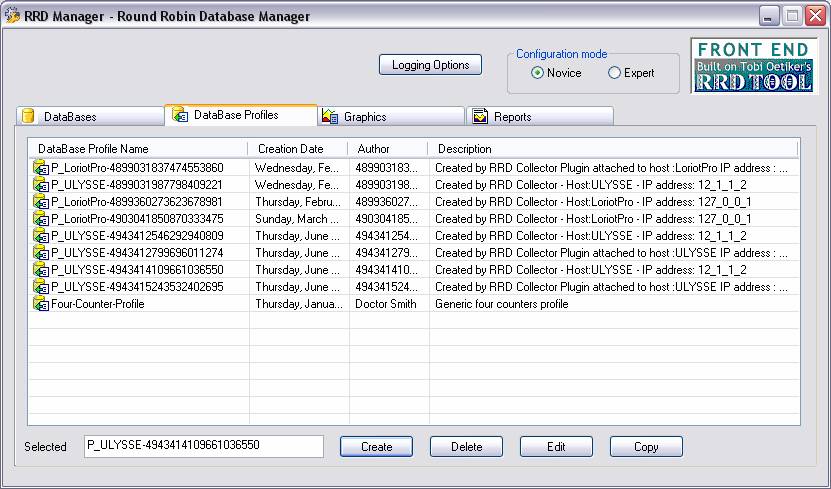Image resolution: width=831 pixels, height=489 pixels.
Task: Click the DataBase Profiles tab icon
Action: pos(180,114)
